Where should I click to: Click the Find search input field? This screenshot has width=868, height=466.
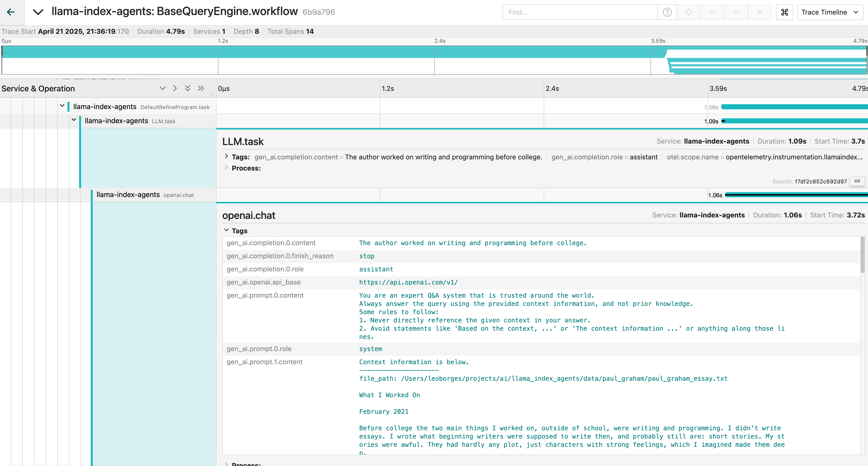(x=580, y=12)
